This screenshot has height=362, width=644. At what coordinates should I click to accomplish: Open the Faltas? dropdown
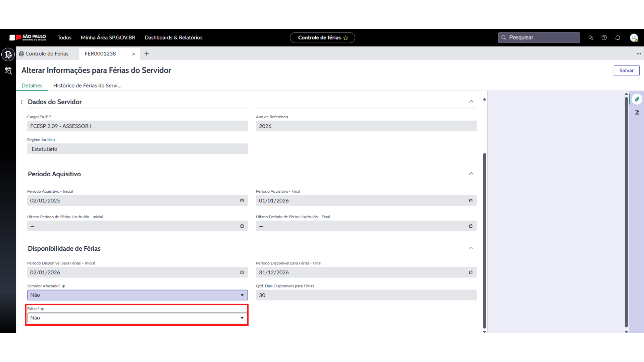point(137,318)
